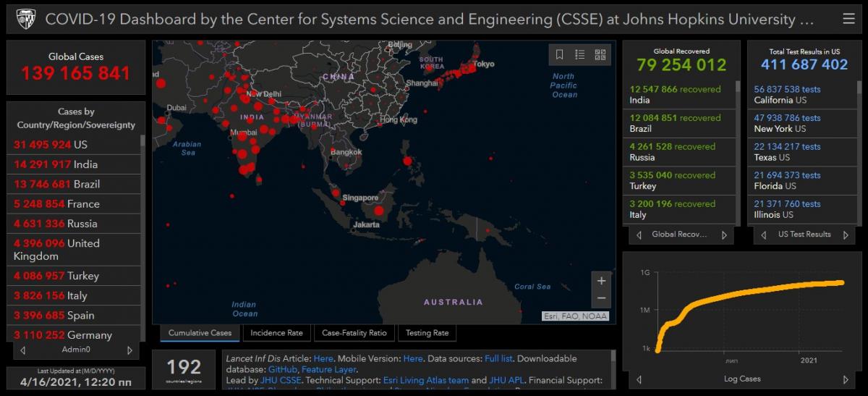Screen dimensions: 868x396
Task: Go to next panel after Admin0
Action: coord(129,350)
